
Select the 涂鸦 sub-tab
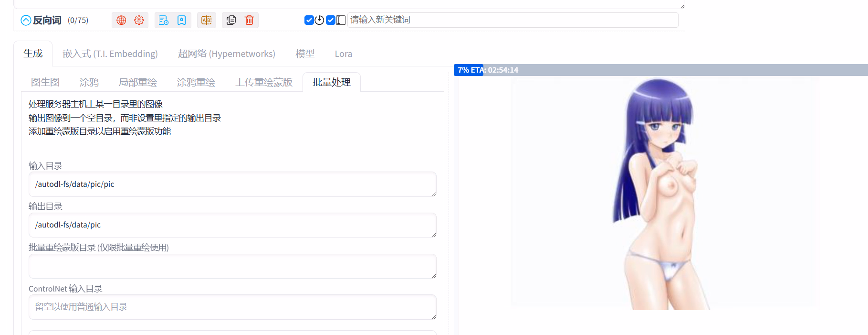pos(89,82)
